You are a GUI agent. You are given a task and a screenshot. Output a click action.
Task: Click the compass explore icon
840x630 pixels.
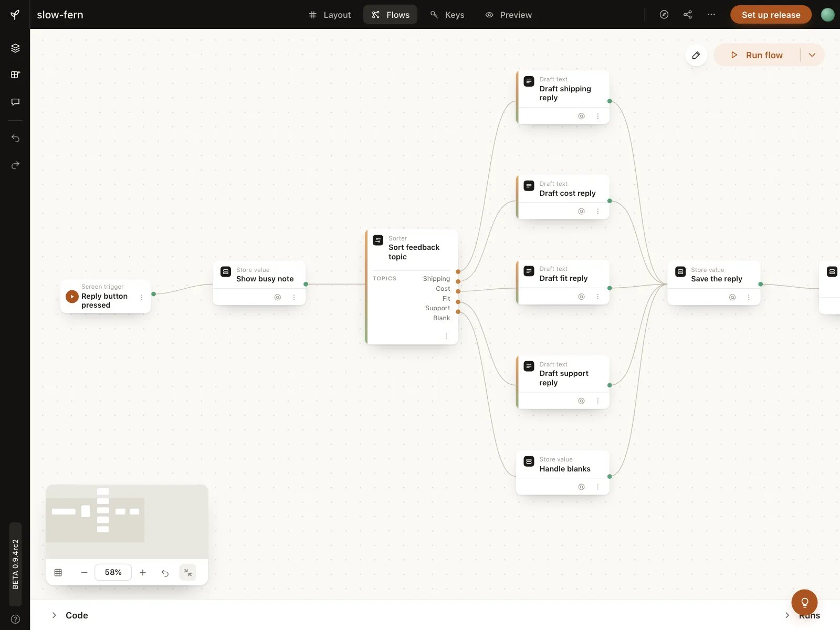click(x=664, y=15)
